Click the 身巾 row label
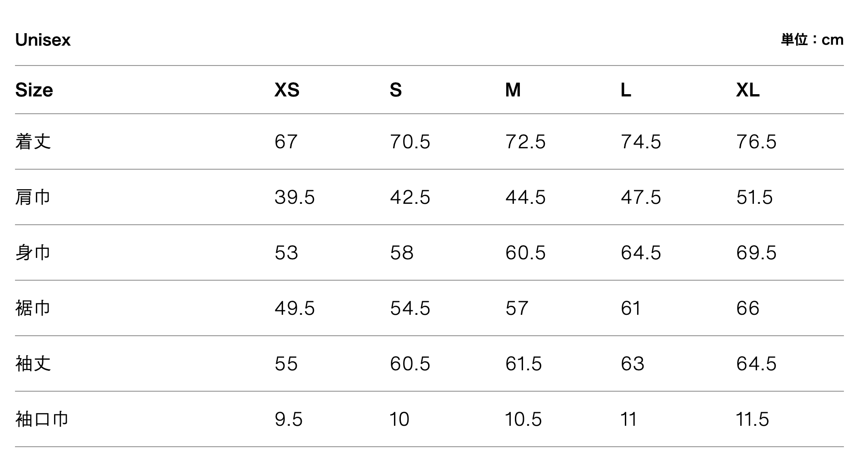This screenshot has width=868, height=464. click(x=33, y=252)
